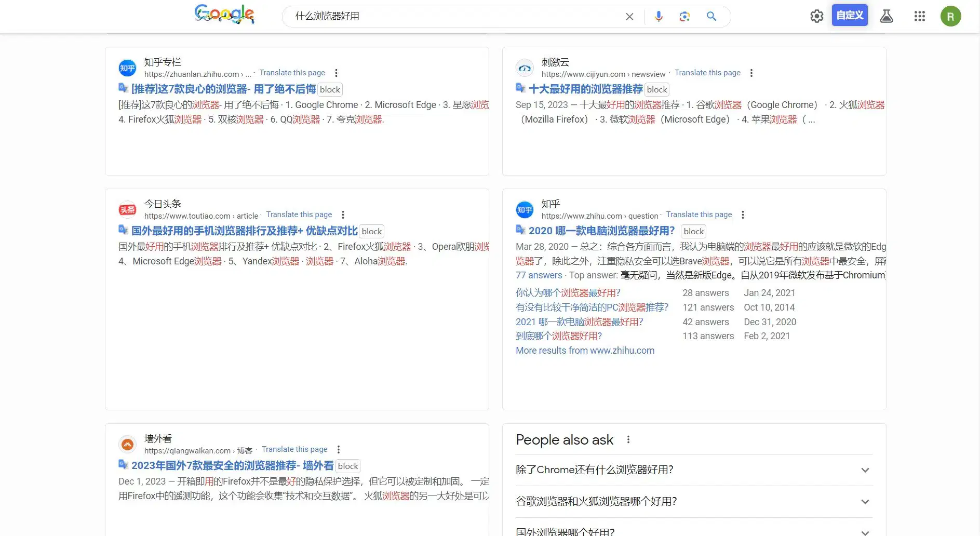Block the 2020 哪一款电脑浏览器最好用 result
Screen dimensions: 980x536
coord(694,231)
